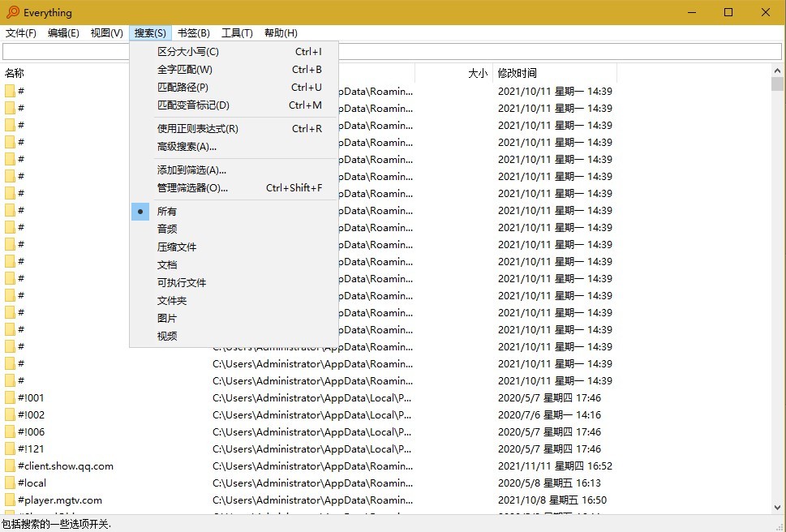Click the scrollbar up arrow

777,70
